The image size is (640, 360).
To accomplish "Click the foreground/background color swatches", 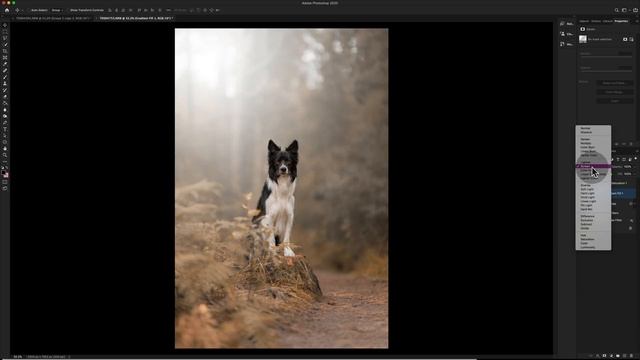I will 5,174.
